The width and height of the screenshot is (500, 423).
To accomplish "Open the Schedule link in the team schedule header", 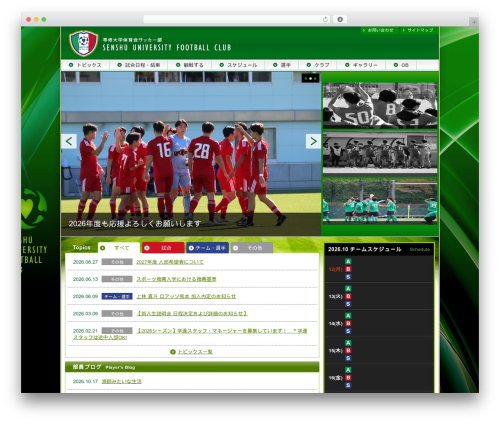I will pyautogui.click(x=420, y=249).
